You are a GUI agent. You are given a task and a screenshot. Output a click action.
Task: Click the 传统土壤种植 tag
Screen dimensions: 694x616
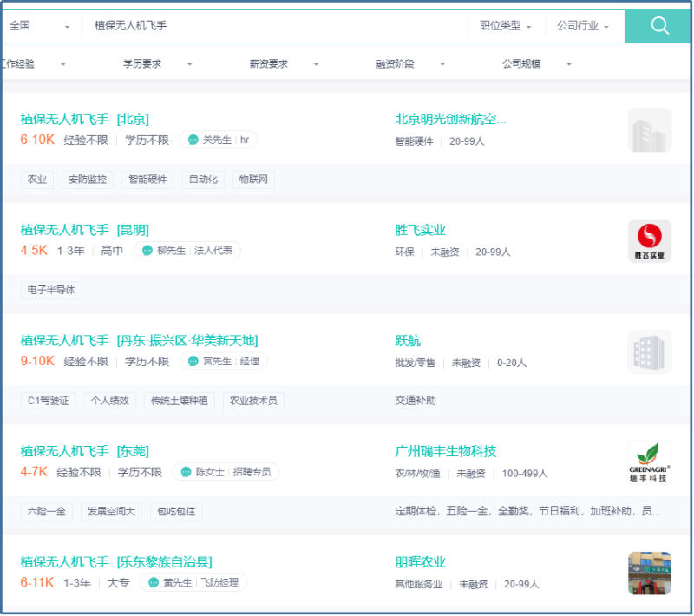(x=180, y=401)
